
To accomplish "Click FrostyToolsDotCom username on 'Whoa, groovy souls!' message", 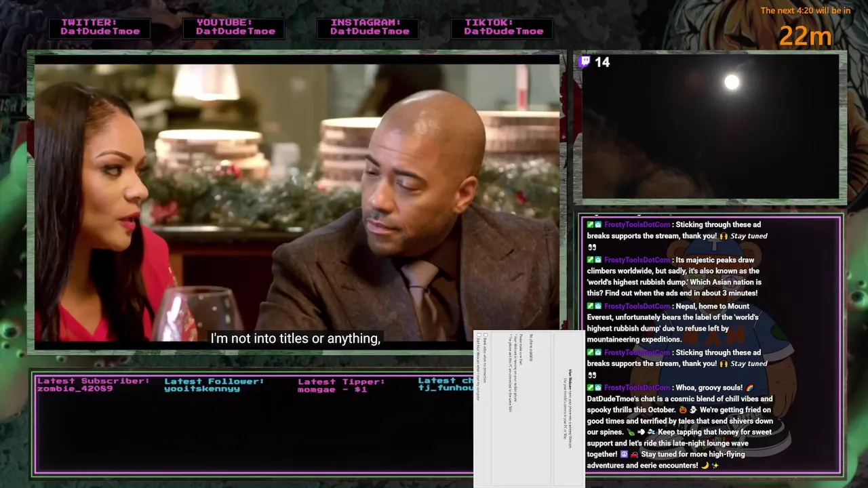I will coord(637,388).
